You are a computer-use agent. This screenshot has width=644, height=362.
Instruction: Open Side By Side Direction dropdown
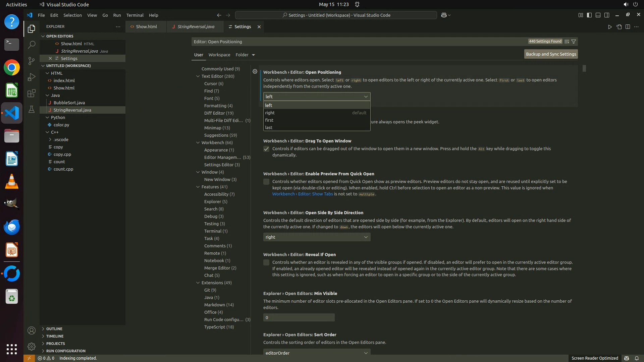(316, 237)
